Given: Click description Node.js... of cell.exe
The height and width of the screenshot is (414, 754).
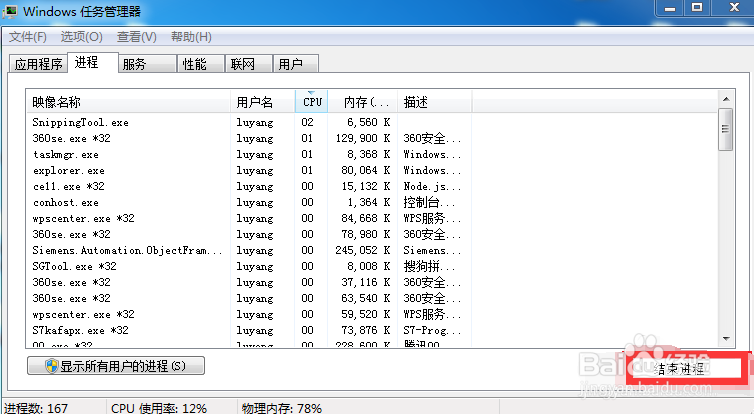Looking at the screenshot, I should tap(432, 186).
